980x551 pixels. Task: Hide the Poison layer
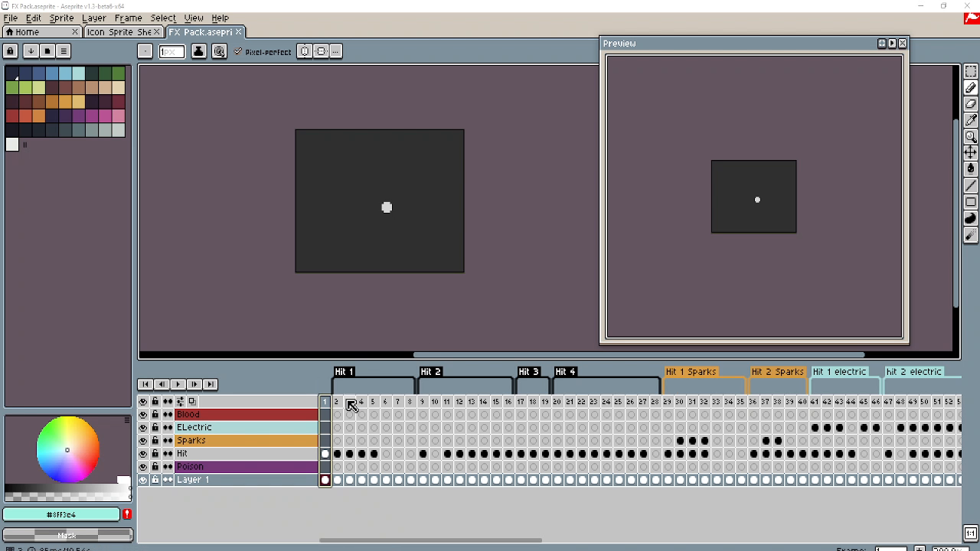click(x=143, y=466)
